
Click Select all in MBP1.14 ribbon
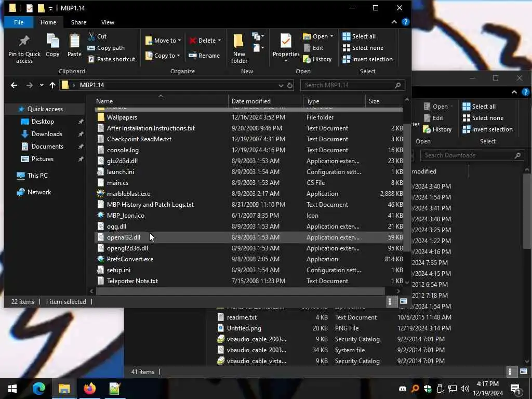click(359, 36)
